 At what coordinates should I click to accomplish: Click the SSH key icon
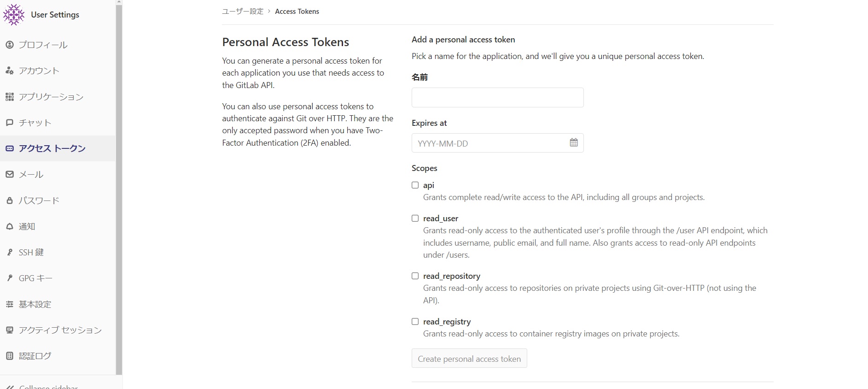click(x=9, y=252)
